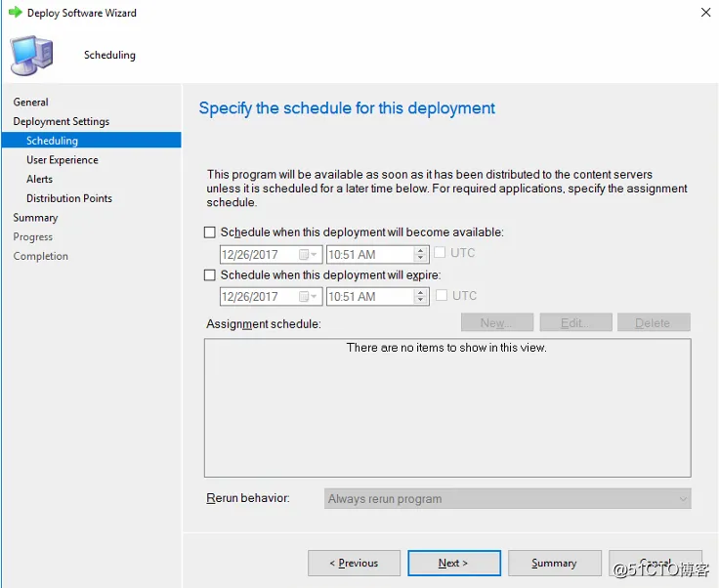Click the Summary button at bottom
Viewport: 719px width, 588px height.
pos(554,564)
